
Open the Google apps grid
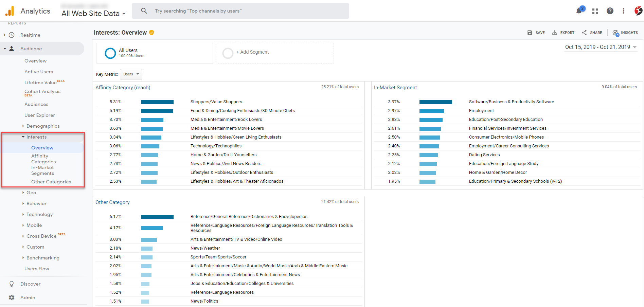[x=595, y=11]
